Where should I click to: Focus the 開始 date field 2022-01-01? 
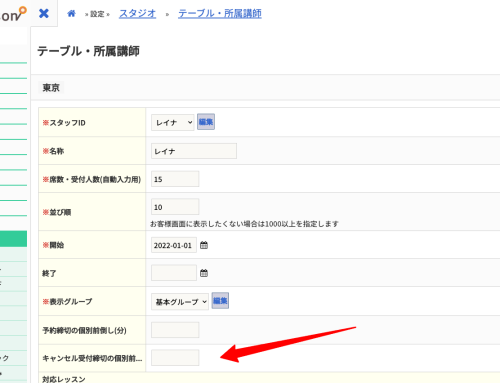point(174,245)
